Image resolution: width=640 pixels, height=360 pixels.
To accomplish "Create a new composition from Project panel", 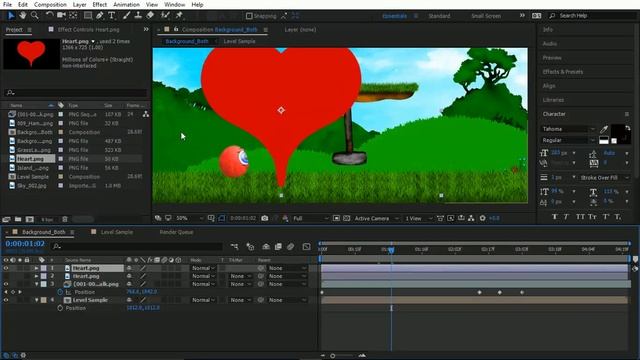I will (30, 220).
